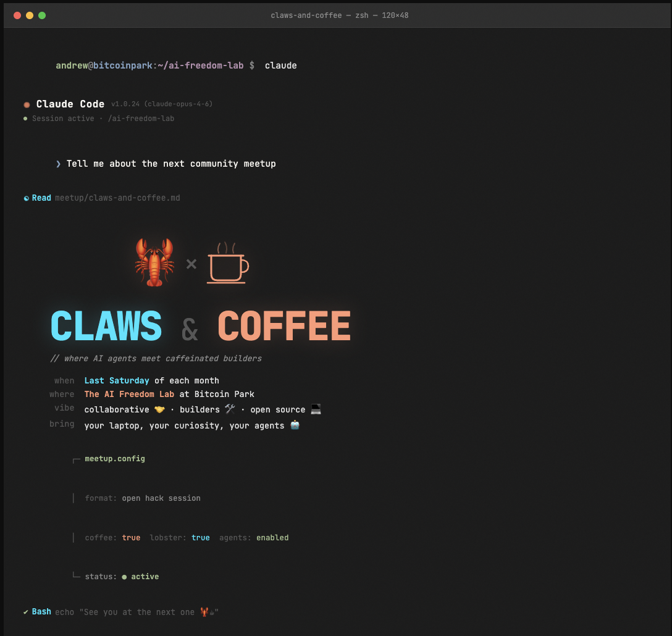The width and height of the screenshot is (672, 636).
Task: Click the Bash checkmark icon
Action: click(x=26, y=612)
